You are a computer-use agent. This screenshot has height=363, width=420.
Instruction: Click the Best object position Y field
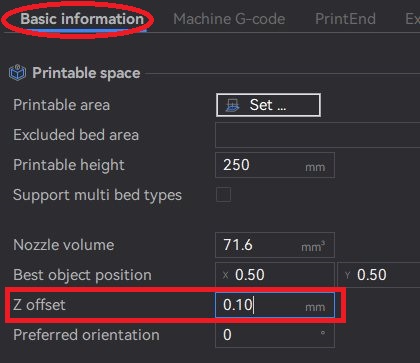click(379, 275)
